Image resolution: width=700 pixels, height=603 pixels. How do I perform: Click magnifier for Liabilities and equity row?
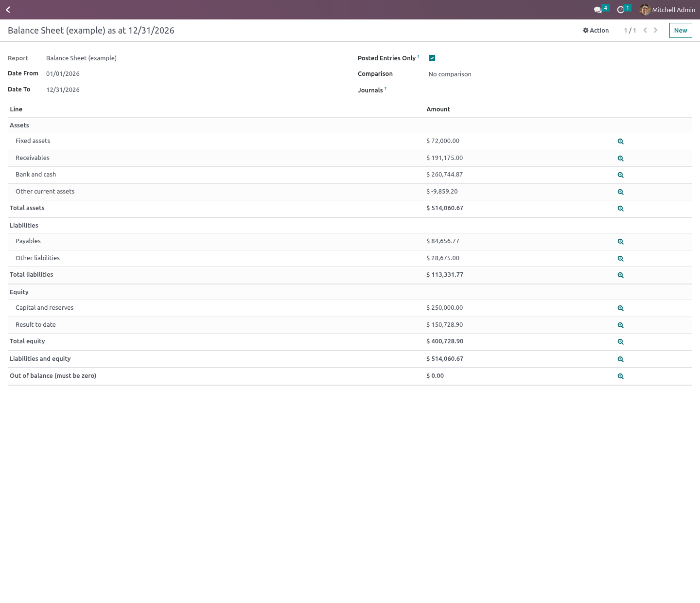[620, 359]
